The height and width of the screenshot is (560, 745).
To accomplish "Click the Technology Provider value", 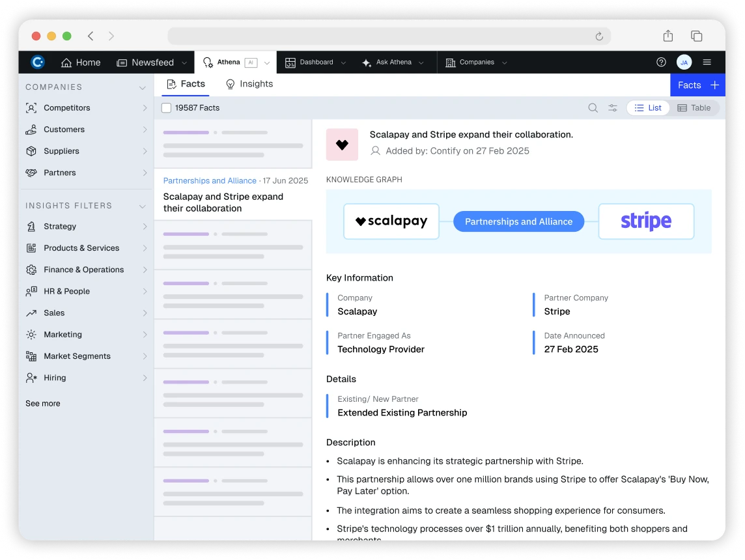I will pyautogui.click(x=380, y=350).
